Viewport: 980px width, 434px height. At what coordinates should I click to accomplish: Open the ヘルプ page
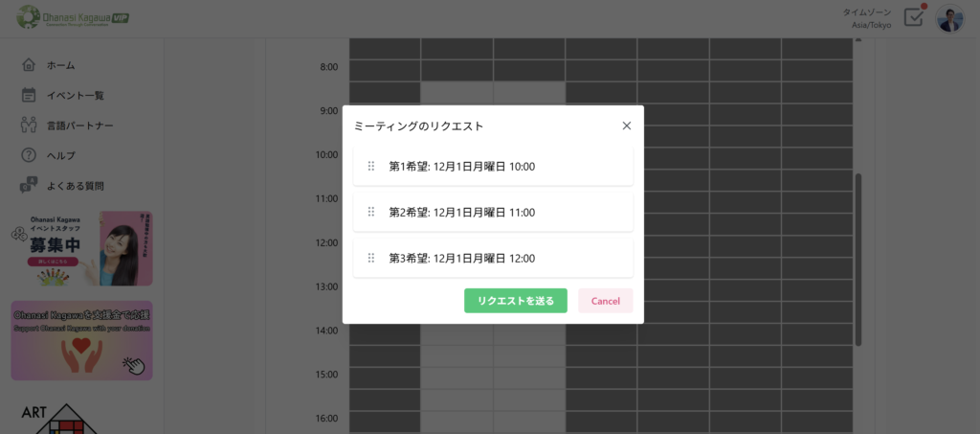click(60, 155)
